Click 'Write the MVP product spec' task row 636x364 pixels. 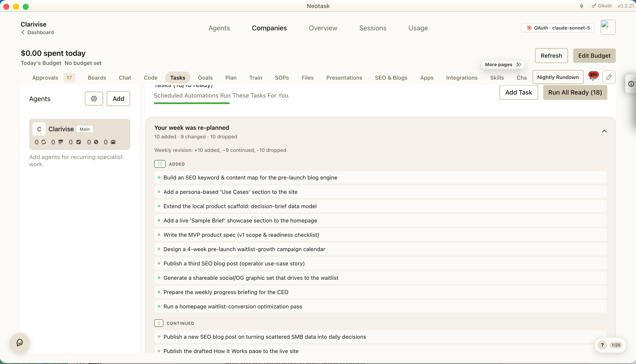(380, 235)
